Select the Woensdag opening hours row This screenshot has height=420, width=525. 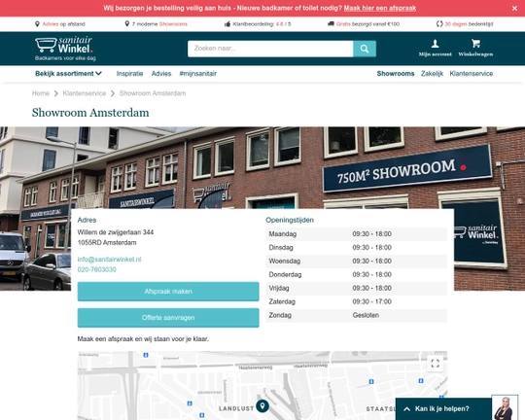[x=356, y=262]
